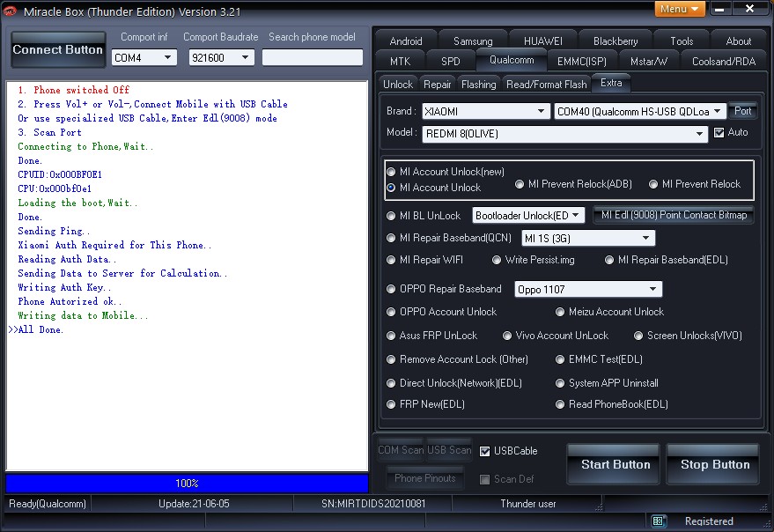
Task: Open the Unlock sub-tab
Action: pyautogui.click(x=398, y=85)
